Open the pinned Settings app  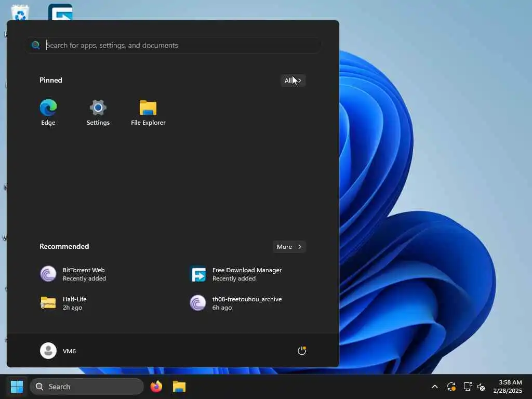(98, 112)
